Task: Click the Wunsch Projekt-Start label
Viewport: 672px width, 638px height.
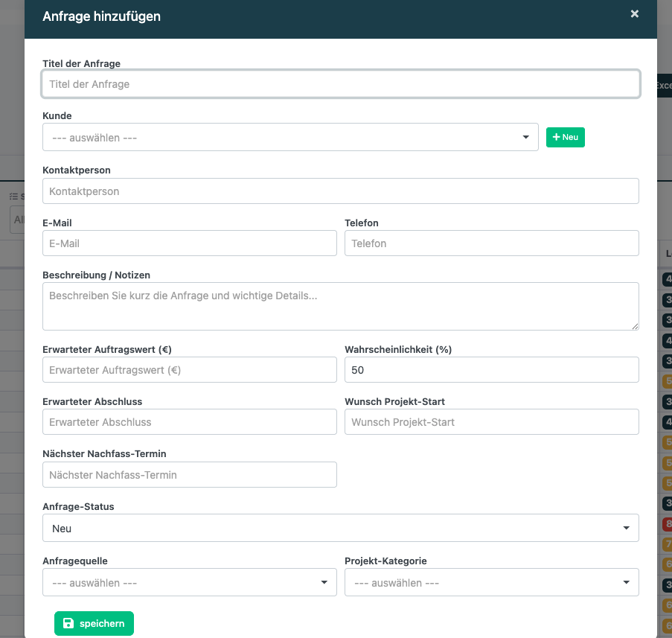Action: [x=394, y=402]
